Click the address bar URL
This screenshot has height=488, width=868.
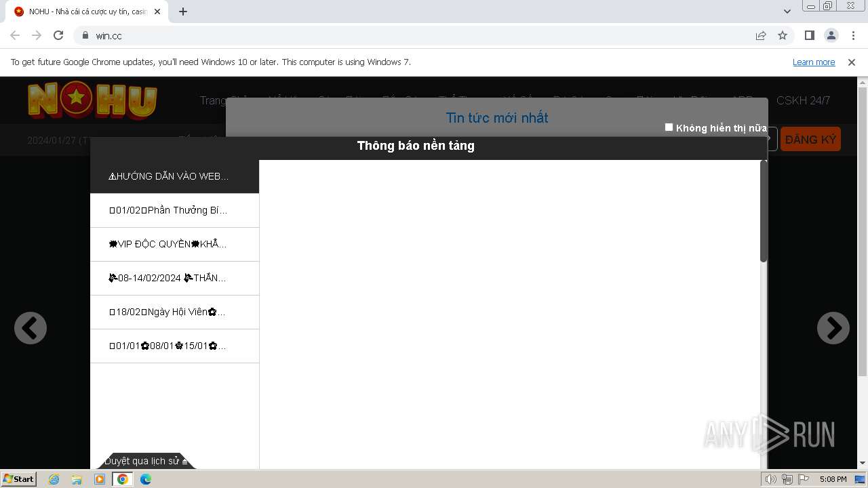(108, 35)
